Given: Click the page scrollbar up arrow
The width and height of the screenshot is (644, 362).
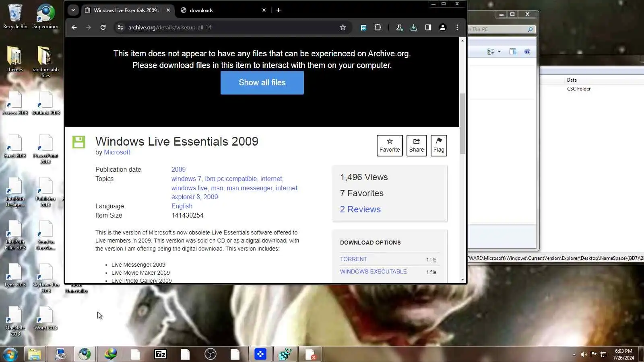Looking at the screenshot, I should (x=462, y=41).
